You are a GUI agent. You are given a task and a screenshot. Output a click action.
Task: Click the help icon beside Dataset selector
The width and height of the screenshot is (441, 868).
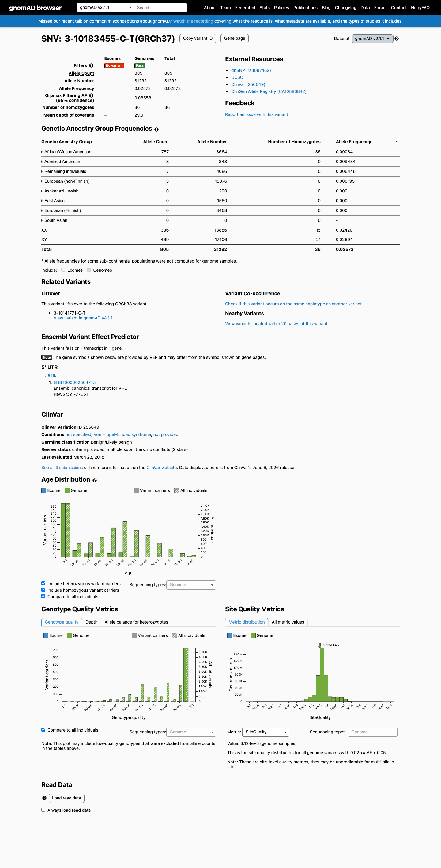pyautogui.click(x=397, y=39)
